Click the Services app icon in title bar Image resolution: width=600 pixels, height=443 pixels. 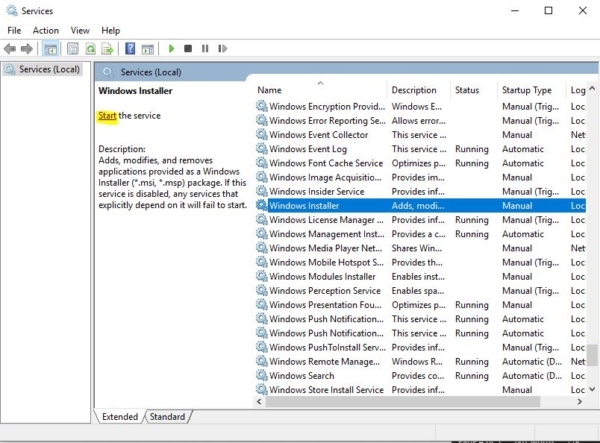point(11,10)
